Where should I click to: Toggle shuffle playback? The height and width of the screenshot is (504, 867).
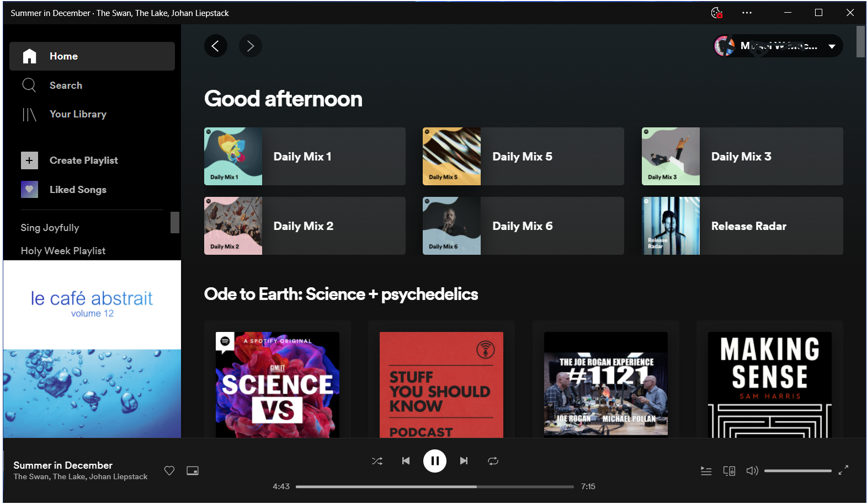pos(377,461)
